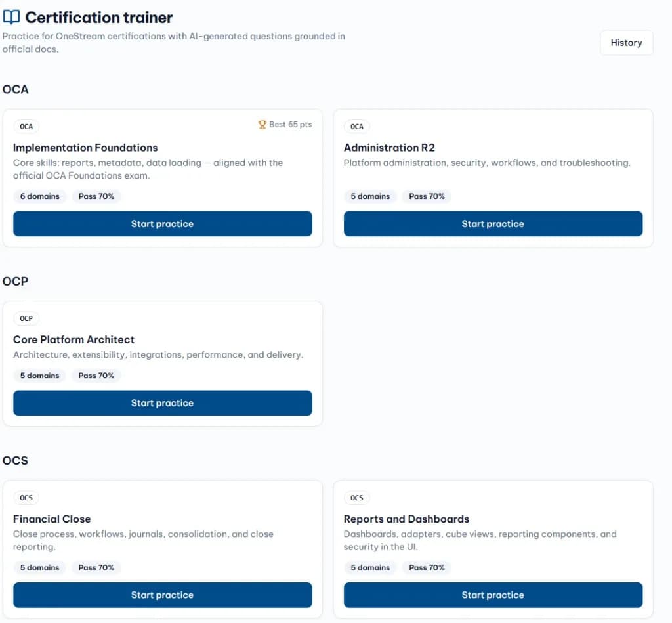Viewport: 672px width, 623px height.
Task: Click the Administration R2 card title
Action: [x=389, y=148]
